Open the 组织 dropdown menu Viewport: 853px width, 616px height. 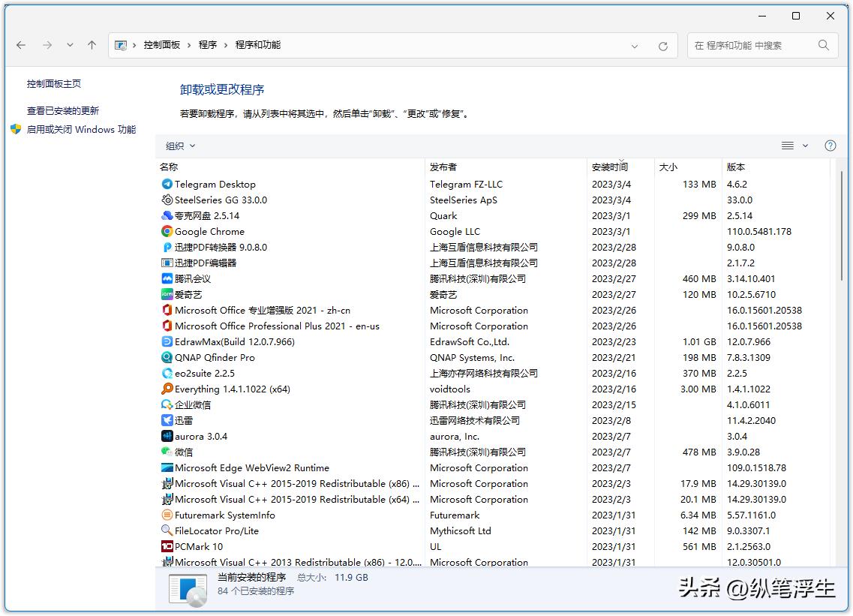pyautogui.click(x=180, y=146)
